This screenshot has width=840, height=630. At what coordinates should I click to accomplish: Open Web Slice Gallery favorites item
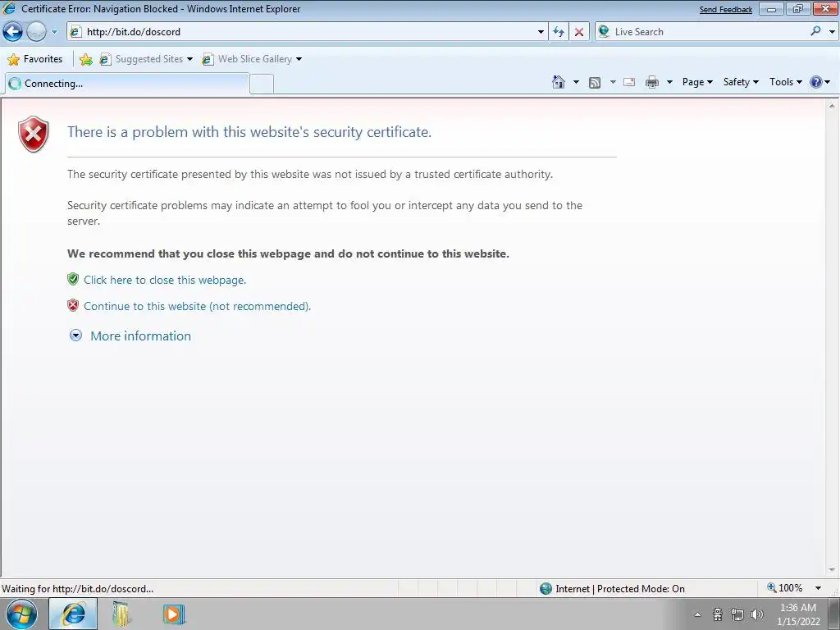[x=252, y=59]
